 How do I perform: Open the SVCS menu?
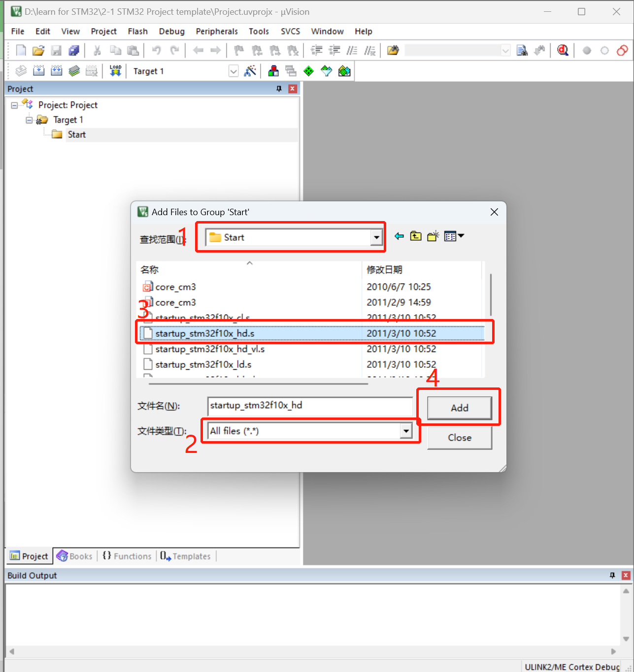(x=290, y=32)
